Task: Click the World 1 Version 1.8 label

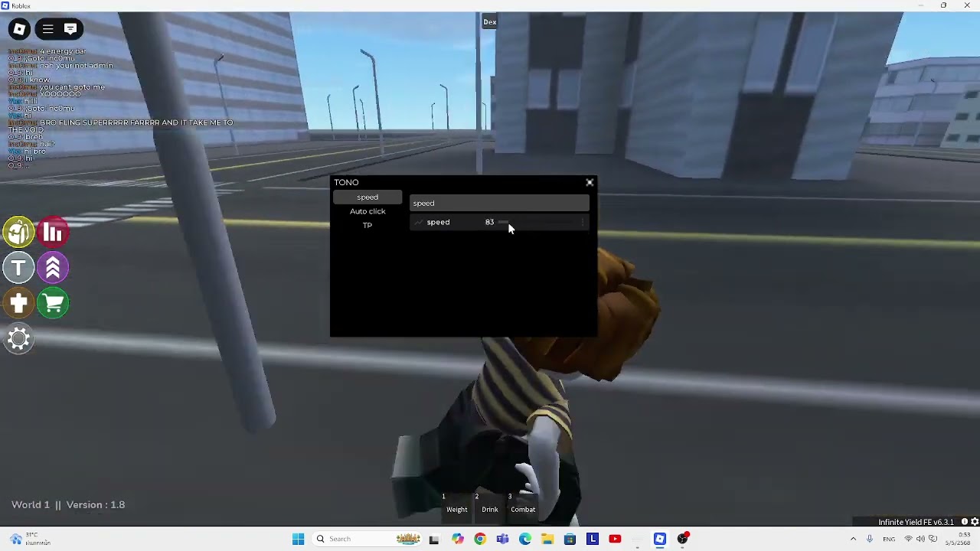Action: pos(68,505)
